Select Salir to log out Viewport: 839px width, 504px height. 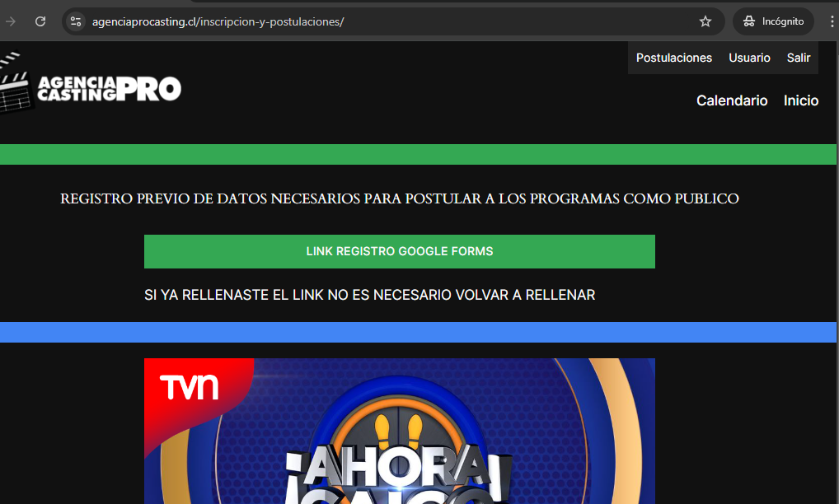click(x=798, y=58)
